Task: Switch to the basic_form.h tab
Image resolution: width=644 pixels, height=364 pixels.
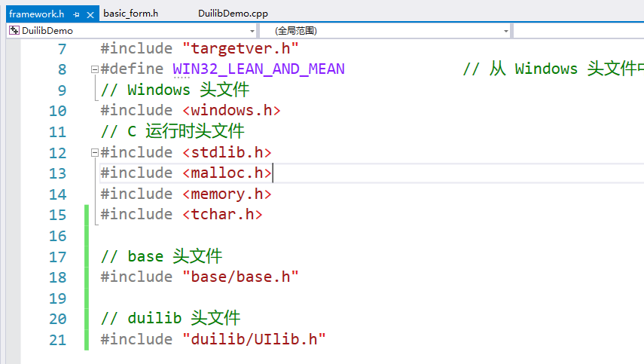Action: pos(130,14)
